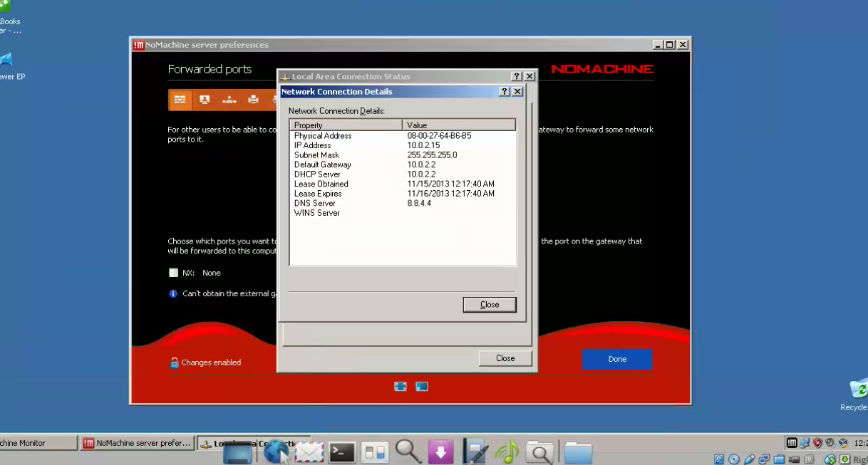
Task: Click the NOMACHINE logo text
Action: [602, 69]
